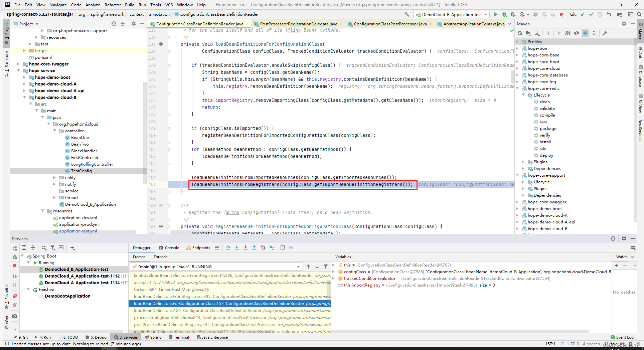
Task: Stop the running process with red square in main toolbar
Action: click(x=561, y=14)
